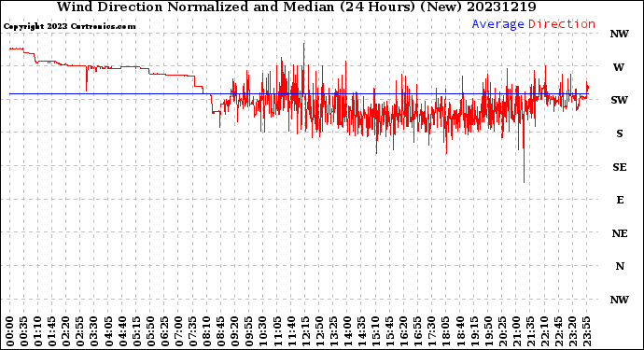The image size is (644, 350).
Task: Click the blue 'Average' legend label
Action: coord(497,24)
